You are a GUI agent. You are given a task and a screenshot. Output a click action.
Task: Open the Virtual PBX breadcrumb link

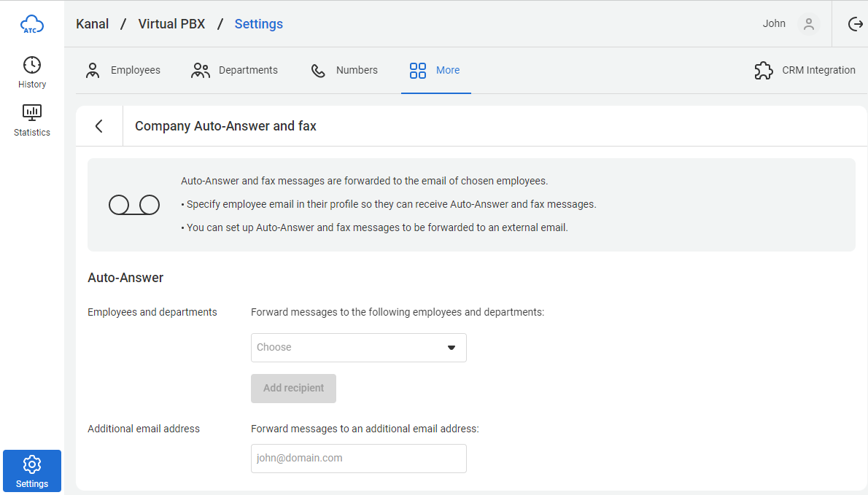point(171,24)
